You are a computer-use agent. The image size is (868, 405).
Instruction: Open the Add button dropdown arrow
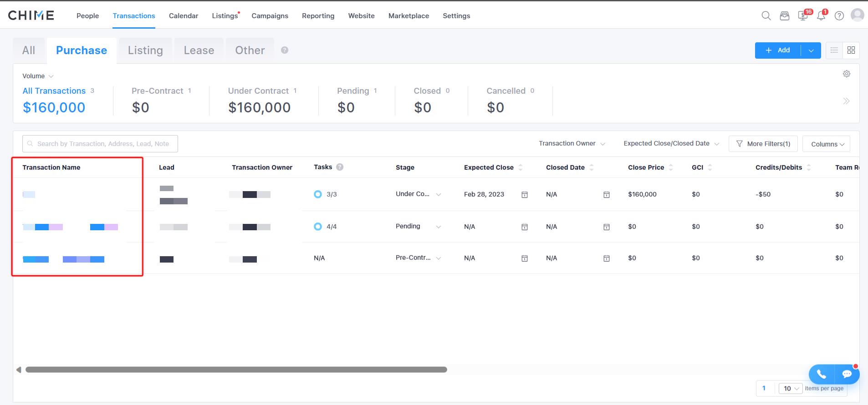pos(811,51)
